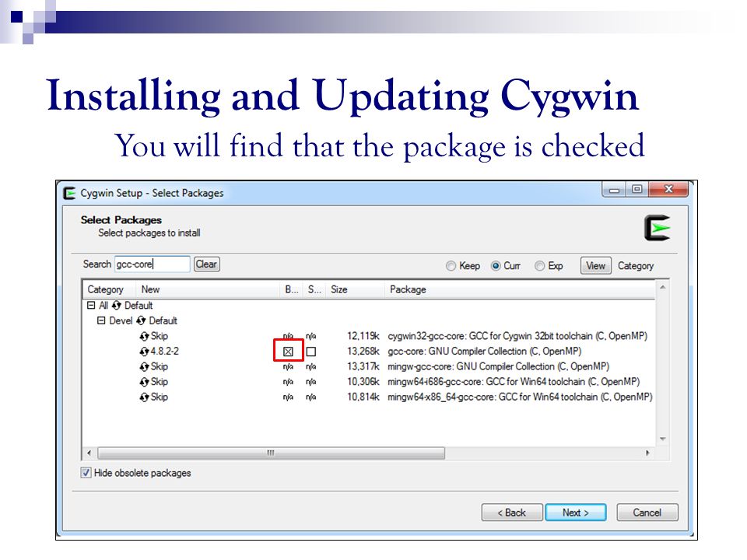Click the 12,119k size value
Viewport: 747px width, 560px height.
[363, 336]
